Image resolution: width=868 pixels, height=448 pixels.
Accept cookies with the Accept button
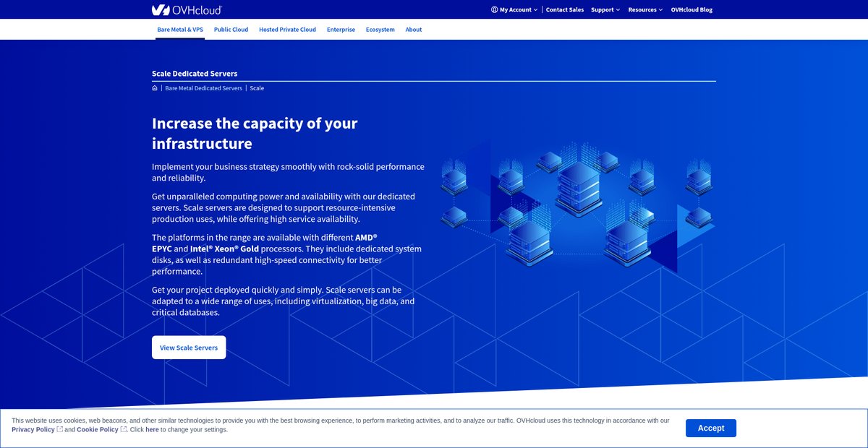point(711,428)
